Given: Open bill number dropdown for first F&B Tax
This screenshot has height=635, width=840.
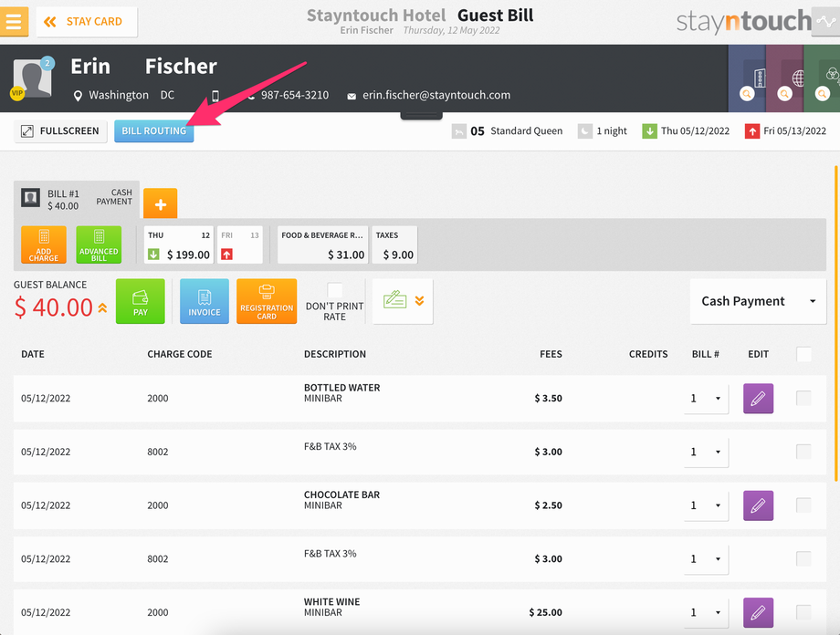Looking at the screenshot, I should (x=706, y=452).
